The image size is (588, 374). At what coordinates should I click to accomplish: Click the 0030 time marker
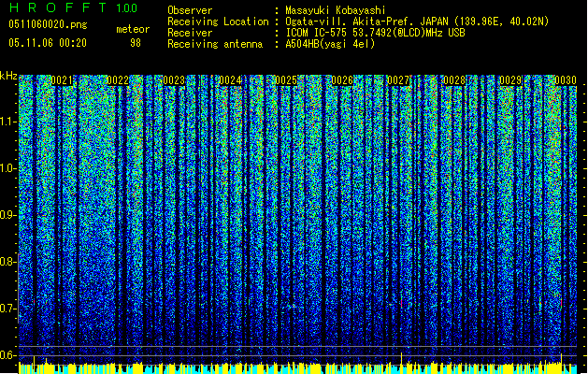pos(566,80)
